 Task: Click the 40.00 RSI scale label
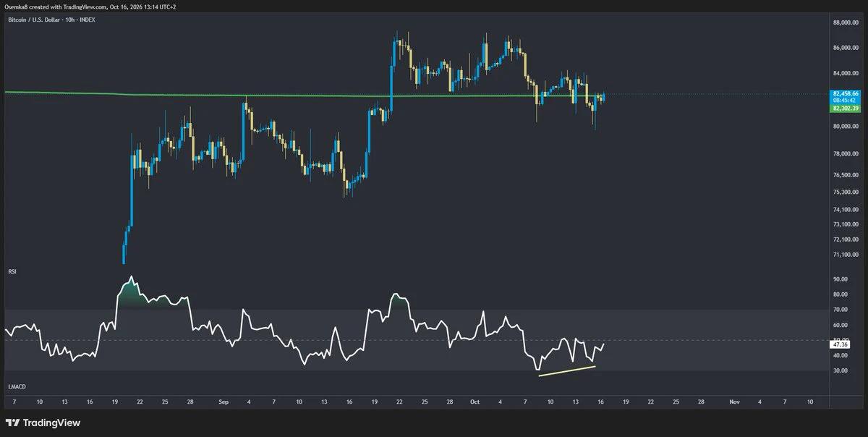pyautogui.click(x=841, y=355)
